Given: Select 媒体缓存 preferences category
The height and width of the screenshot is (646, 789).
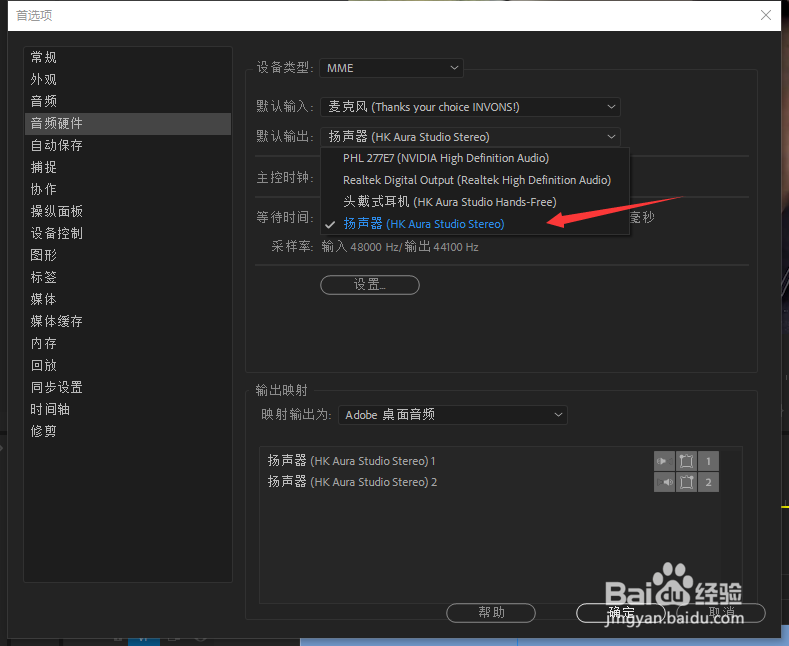Looking at the screenshot, I should [x=128, y=321].
